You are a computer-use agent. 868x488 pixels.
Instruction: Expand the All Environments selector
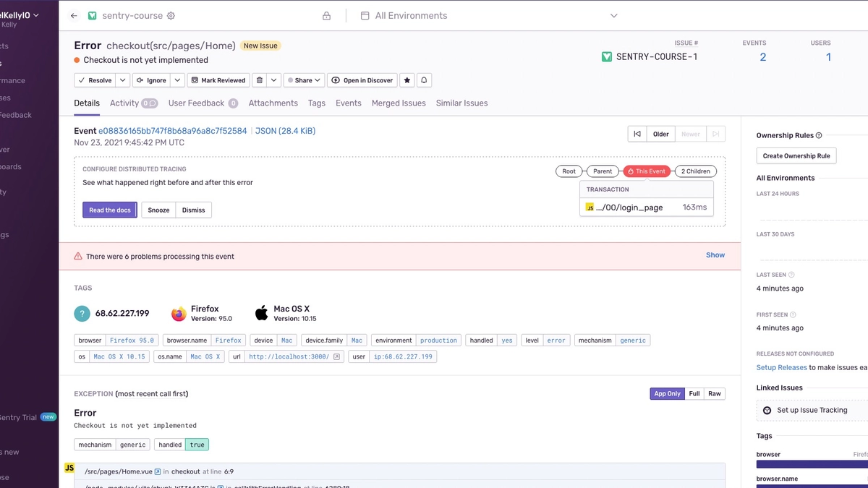613,15
